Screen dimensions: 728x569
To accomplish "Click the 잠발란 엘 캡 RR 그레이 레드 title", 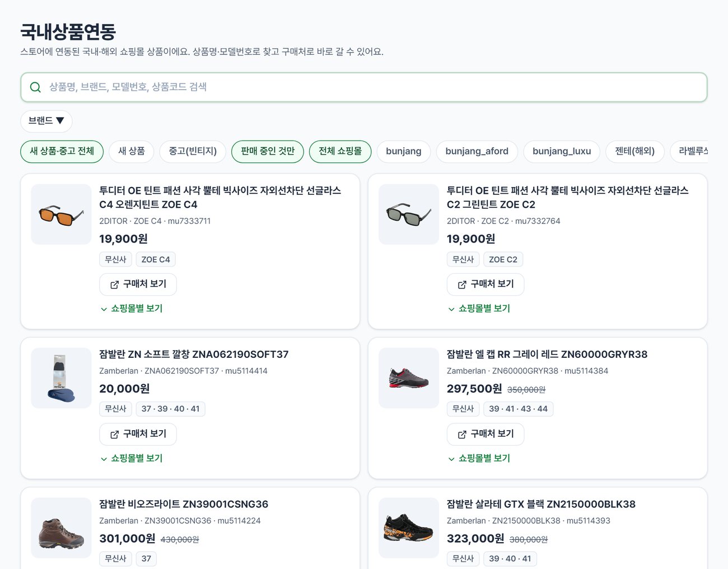I will 547,355.
